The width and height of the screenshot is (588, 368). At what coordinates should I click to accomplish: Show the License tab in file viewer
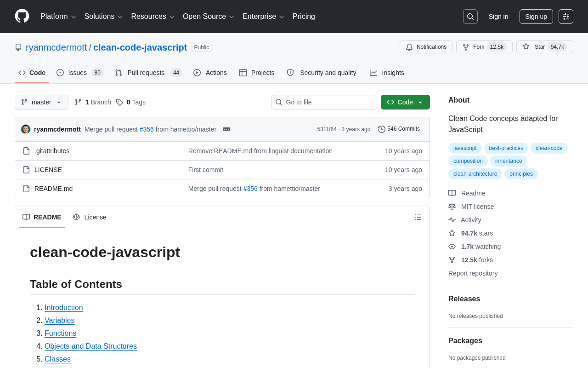click(x=90, y=217)
